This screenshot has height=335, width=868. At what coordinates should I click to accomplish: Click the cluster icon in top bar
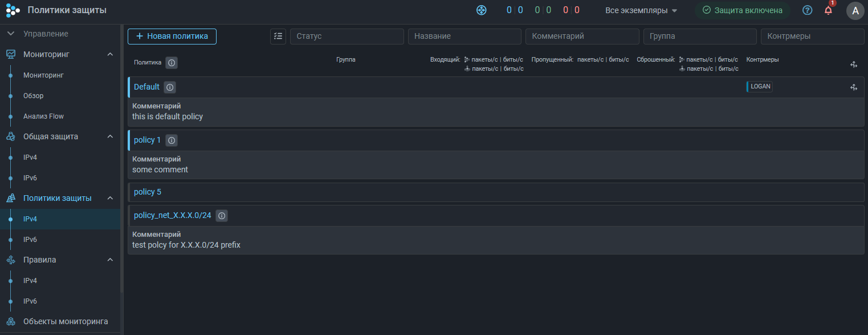(x=482, y=10)
